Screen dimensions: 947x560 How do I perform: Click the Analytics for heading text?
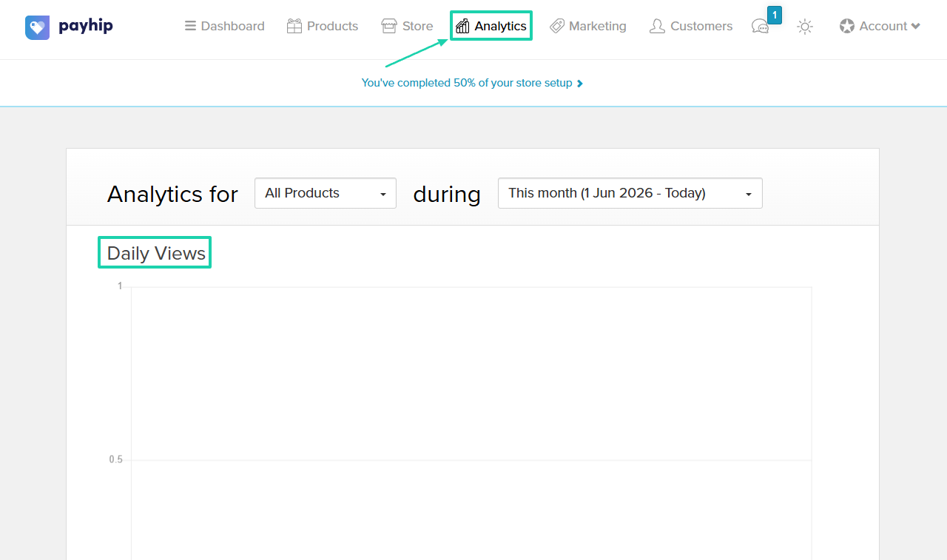[172, 194]
